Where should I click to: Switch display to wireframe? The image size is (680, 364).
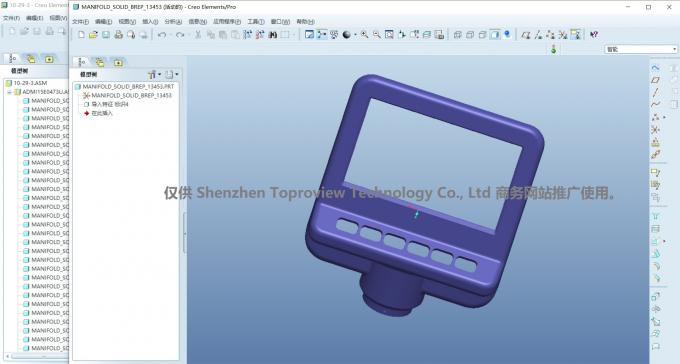pyautogui.click(x=457, y=35)
